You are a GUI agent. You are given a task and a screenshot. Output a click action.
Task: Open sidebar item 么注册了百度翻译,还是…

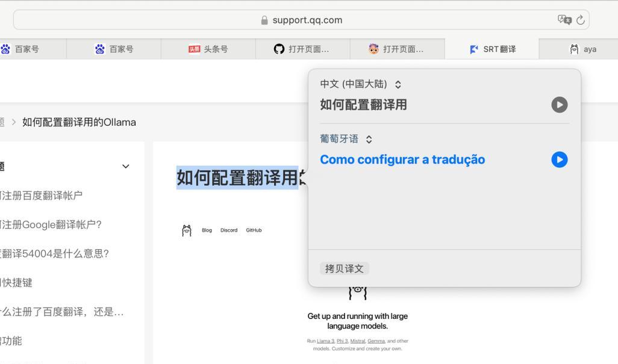(62, 312)
